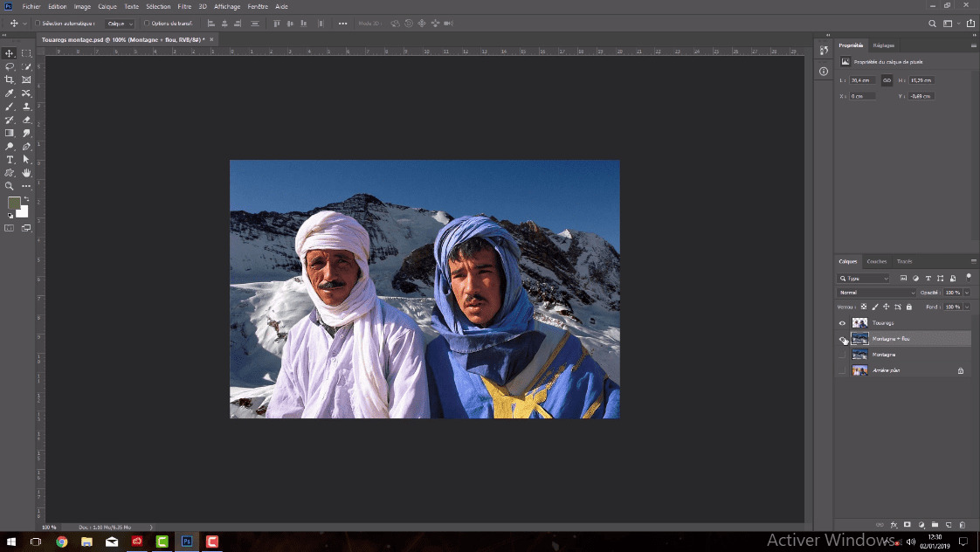Select the Crop tool
980x552 pixels.
coord(10,79)
